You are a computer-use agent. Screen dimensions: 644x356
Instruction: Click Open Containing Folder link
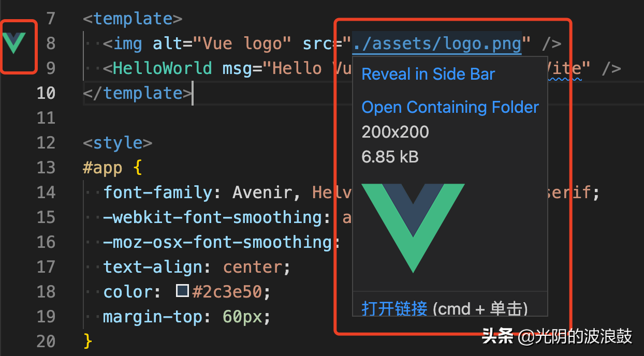tap(450, 107)
